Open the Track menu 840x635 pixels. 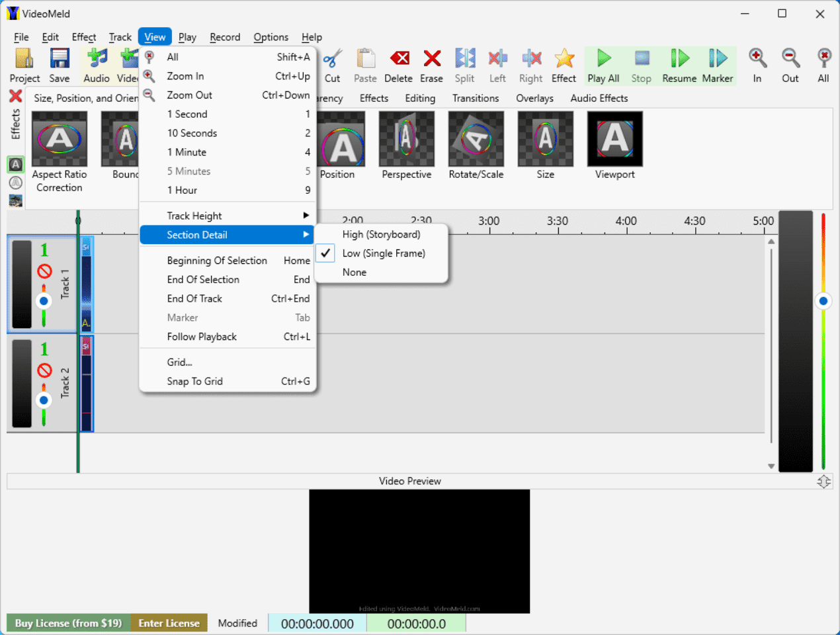[120, 37]
